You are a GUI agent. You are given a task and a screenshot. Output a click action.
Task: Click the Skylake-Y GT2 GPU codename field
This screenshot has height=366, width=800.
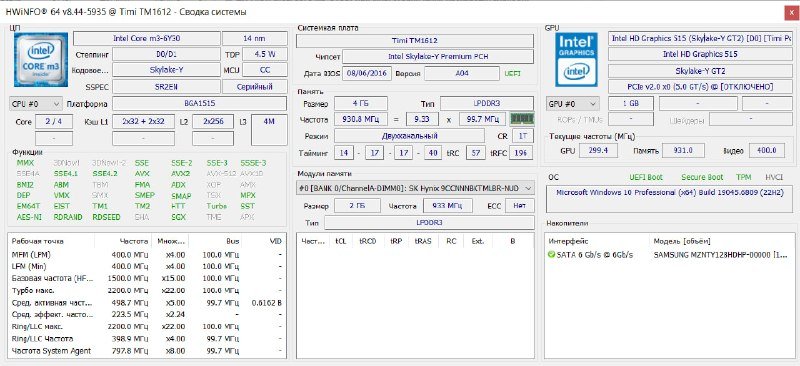click(700, 70)
